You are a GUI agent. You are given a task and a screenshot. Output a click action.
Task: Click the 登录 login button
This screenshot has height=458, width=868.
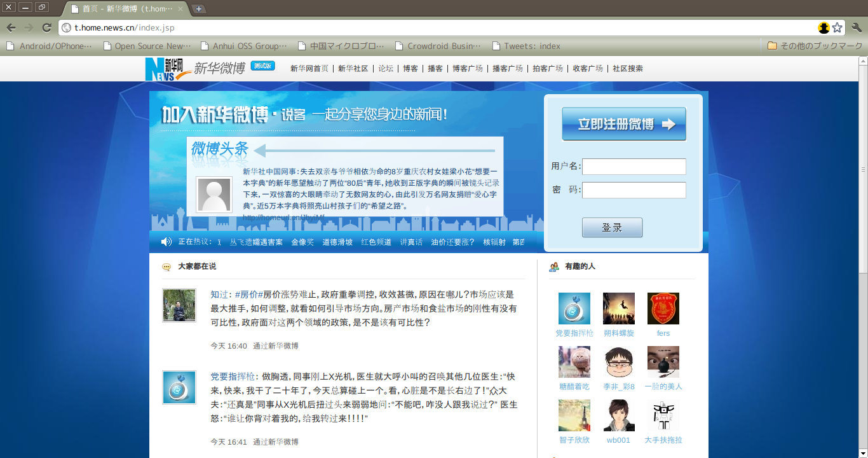coord(612,228)
